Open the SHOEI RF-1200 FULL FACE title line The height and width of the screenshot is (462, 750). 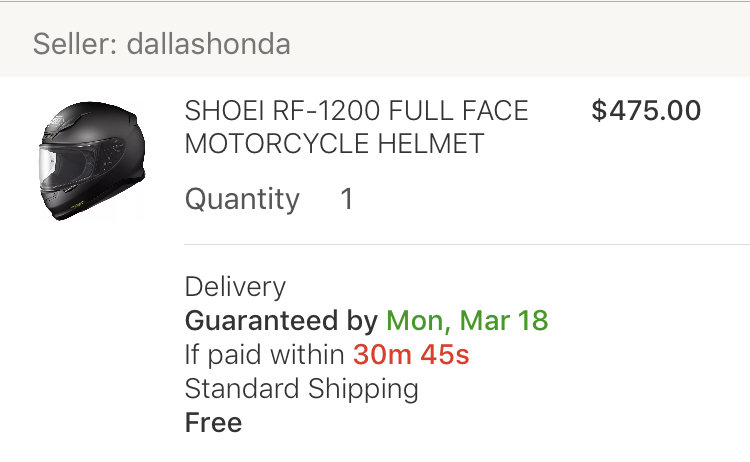click(x=356, y=110)
